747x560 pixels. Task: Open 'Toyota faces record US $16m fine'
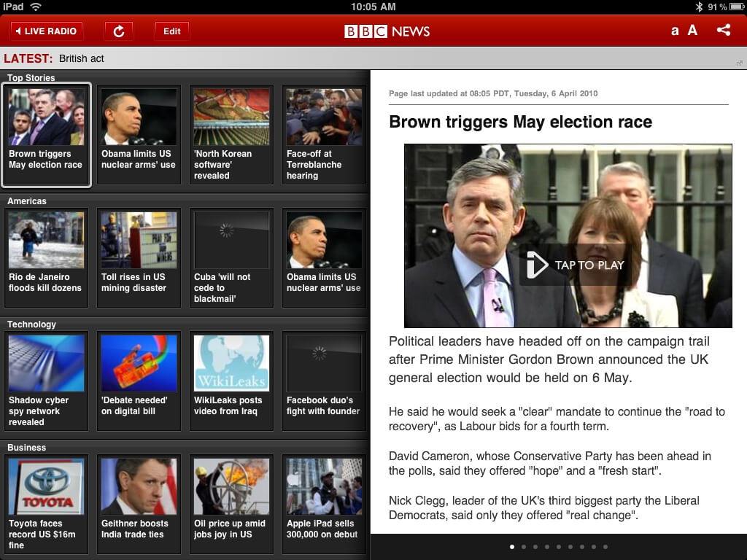(x=46, y=505)
